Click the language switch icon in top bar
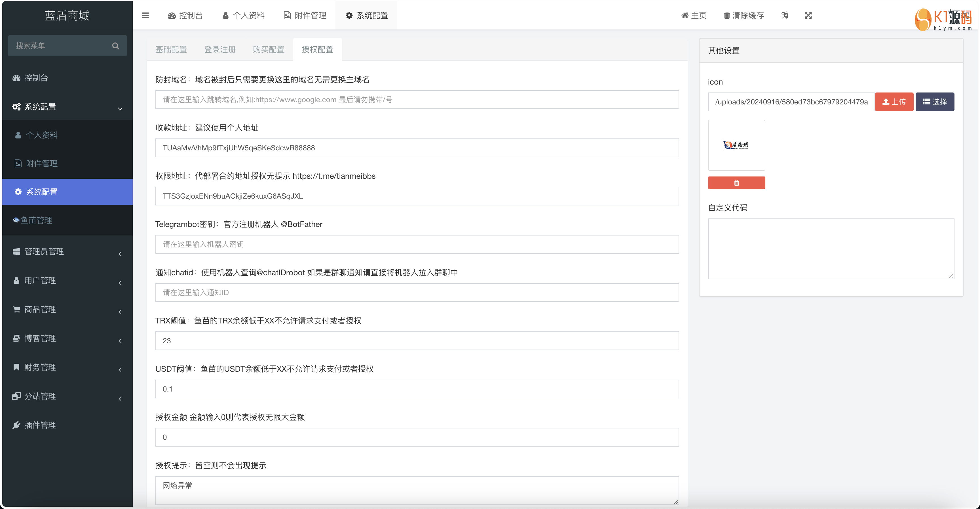 [x=784, y=15]
